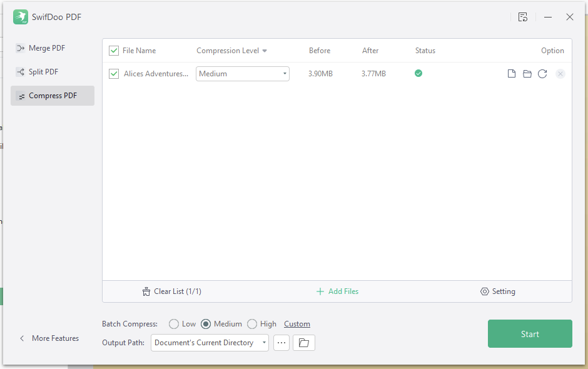Click the ellipsis browse path button
The width and height of the screenshot is (588, 369).
click(x=281, y=343)
